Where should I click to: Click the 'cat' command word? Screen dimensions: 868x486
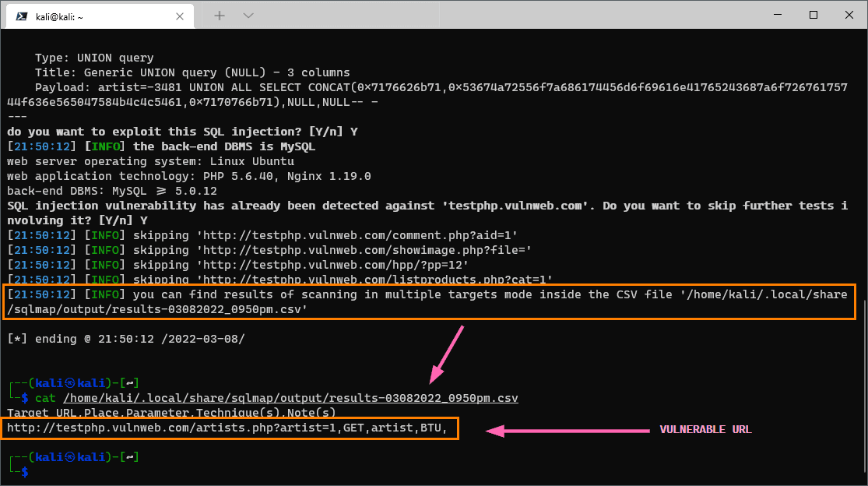[45, 398]
